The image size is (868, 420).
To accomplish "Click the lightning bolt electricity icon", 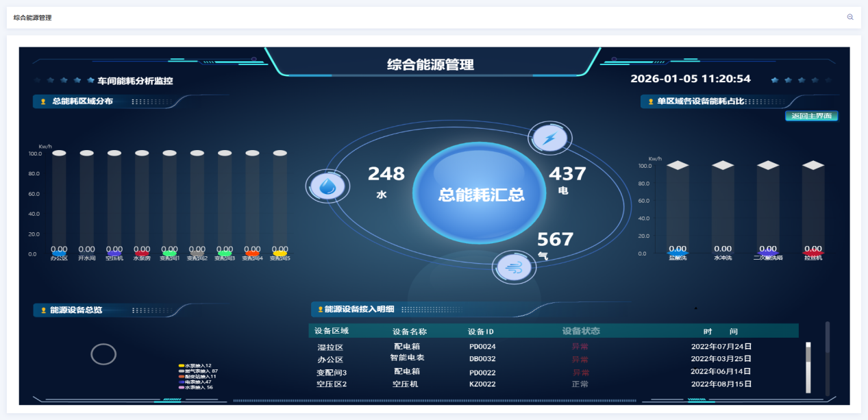I will [549, 138].
